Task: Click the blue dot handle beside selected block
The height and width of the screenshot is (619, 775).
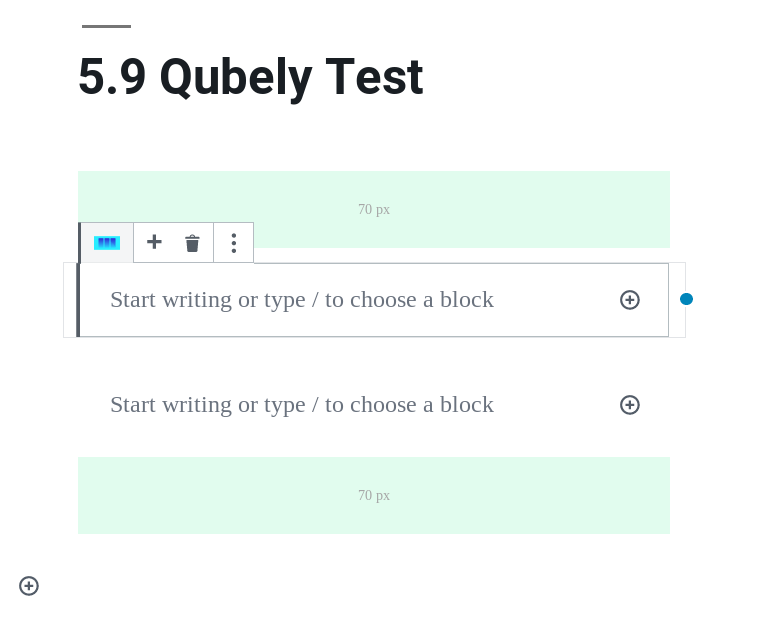Action: (x=687, y=299)
